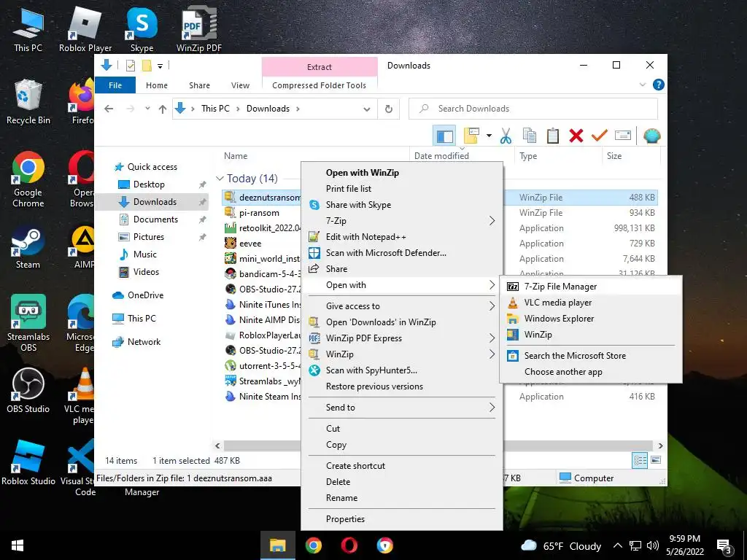Screen dimensions: 747x560
Task: Collapse the Today (14) group
Action: [x=220, y=178]
